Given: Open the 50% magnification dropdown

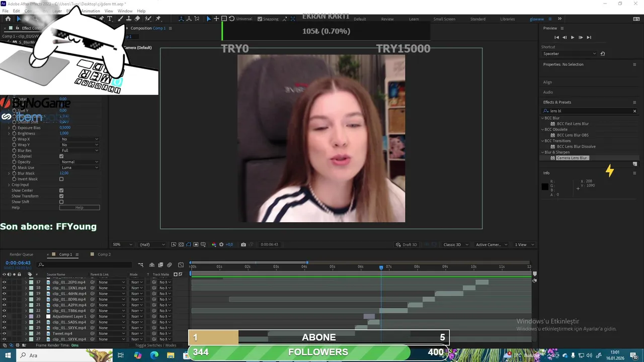Looking at the screenshot, I should (x=122, y=244).
